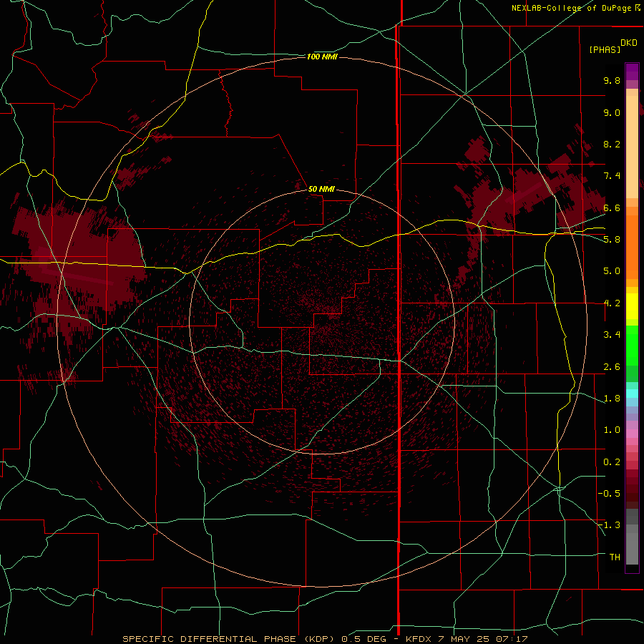Click the -0.5 scale value
This screenshot has width=644, height=644.
click(x=609, y=494)
